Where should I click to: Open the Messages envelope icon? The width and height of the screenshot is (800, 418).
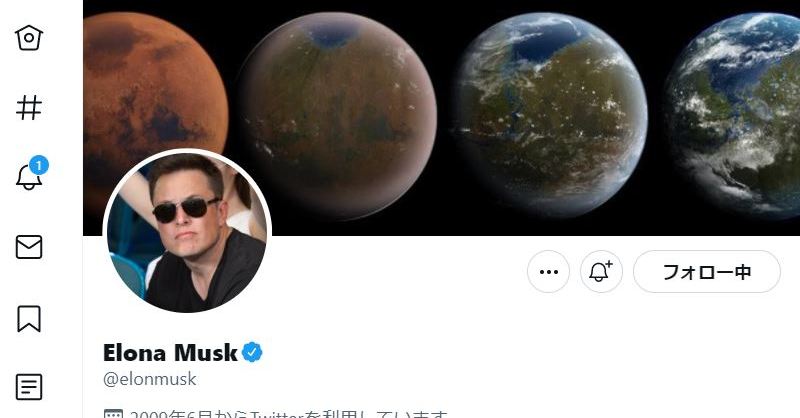(x=29, y=247)
